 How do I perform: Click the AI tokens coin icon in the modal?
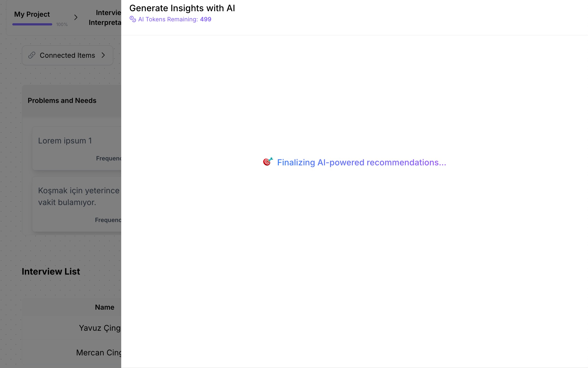pos(133,19)
